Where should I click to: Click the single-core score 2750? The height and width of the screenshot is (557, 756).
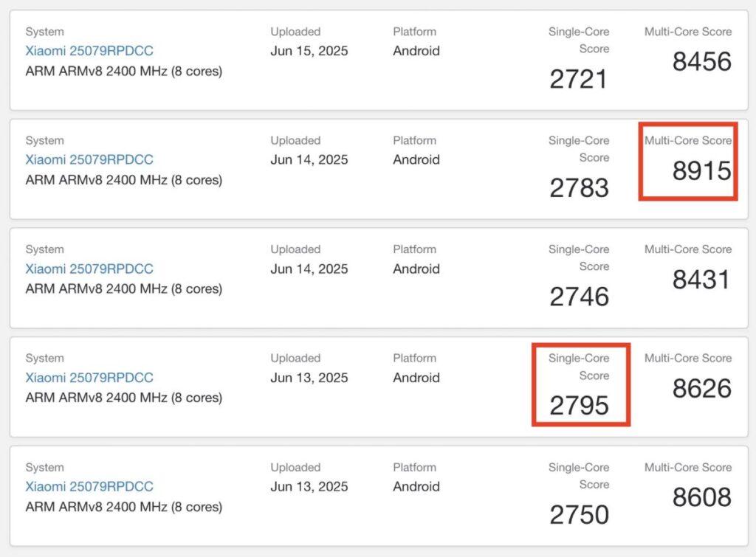(580, 514)
